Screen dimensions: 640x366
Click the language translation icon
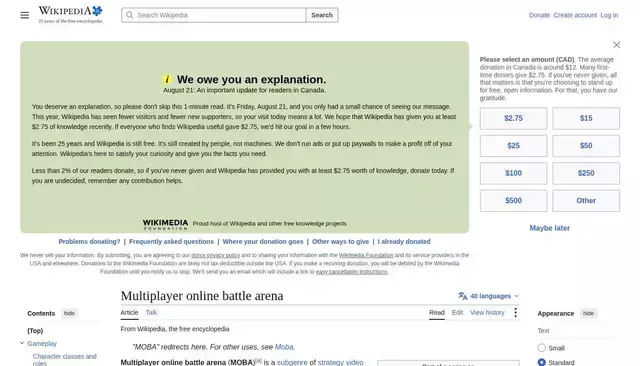tap(462, 296)
